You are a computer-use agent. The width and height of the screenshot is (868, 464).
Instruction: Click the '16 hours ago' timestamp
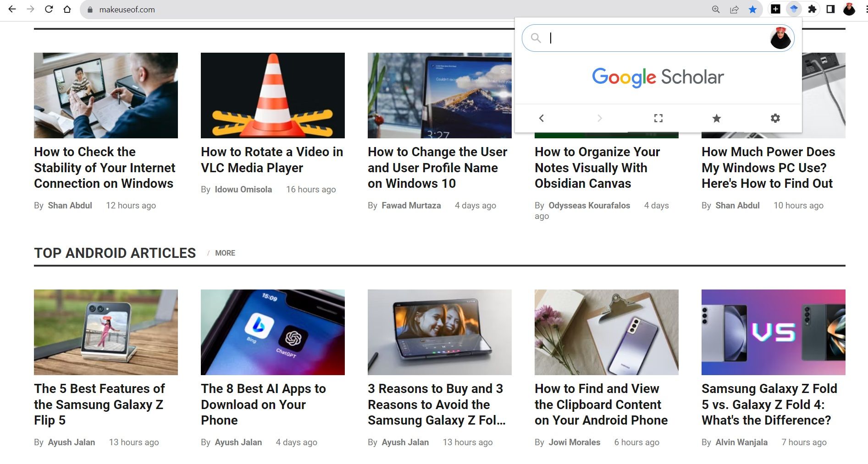coord(311,190)
